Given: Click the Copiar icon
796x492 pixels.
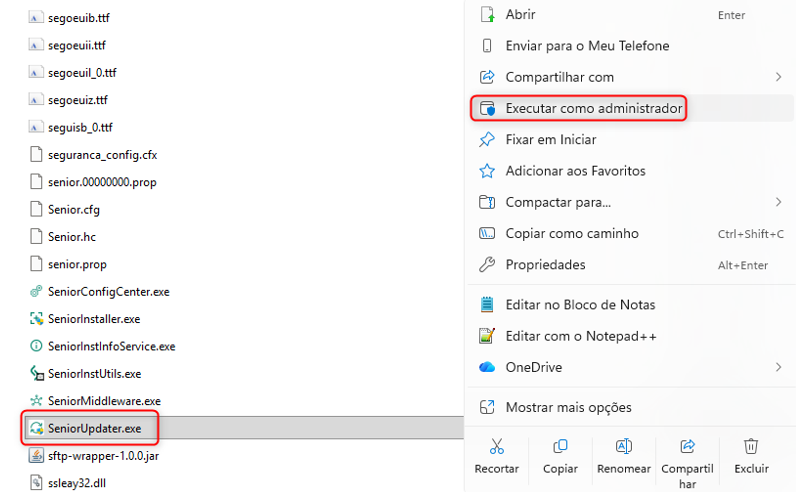Looking at the screenshot, I should coord(560,446).
